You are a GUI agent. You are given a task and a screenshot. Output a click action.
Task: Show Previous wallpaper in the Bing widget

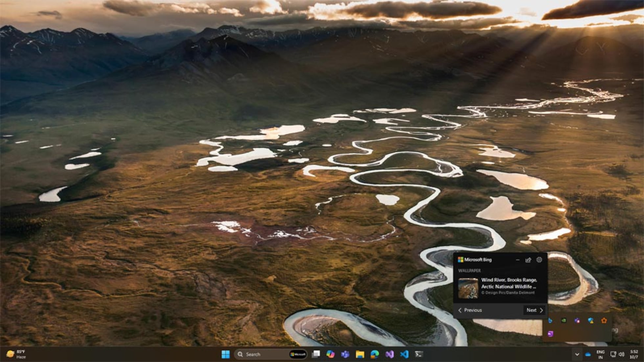(471, 310)
